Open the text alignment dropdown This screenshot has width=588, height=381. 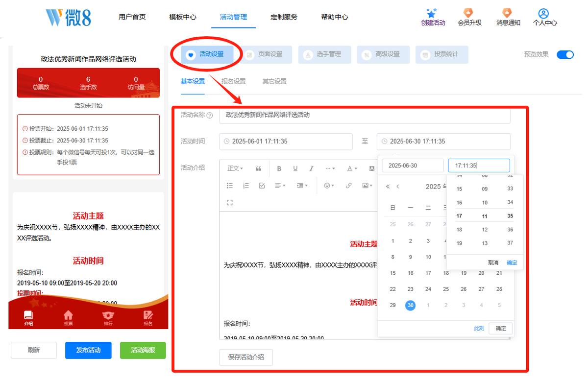click(280, 186)
